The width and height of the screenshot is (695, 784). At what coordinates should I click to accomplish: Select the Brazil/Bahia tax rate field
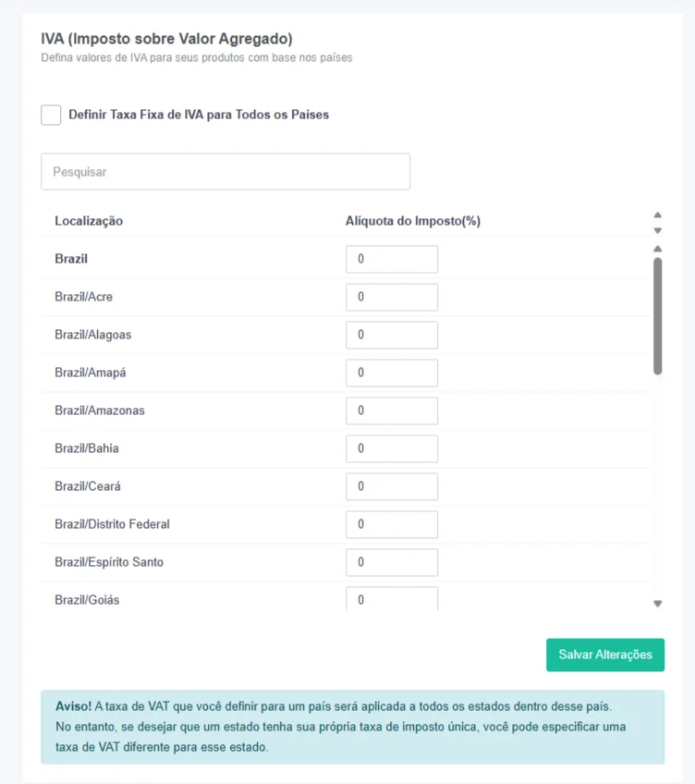(x=392, y=448)
